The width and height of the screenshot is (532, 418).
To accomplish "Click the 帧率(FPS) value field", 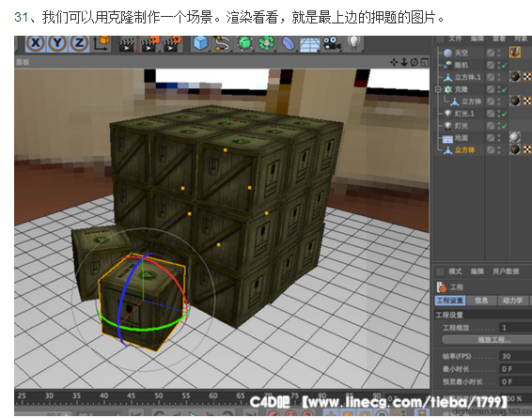I will click(x=515, y=356).
